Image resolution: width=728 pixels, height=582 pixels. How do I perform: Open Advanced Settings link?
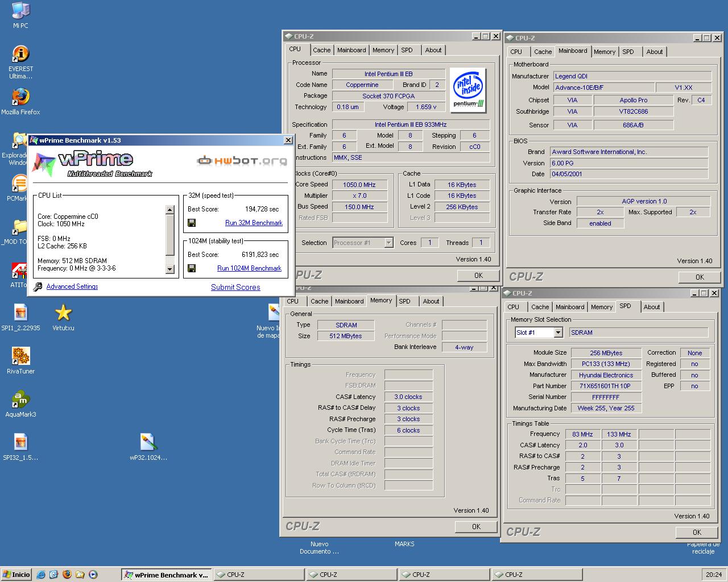coord(72,286)
